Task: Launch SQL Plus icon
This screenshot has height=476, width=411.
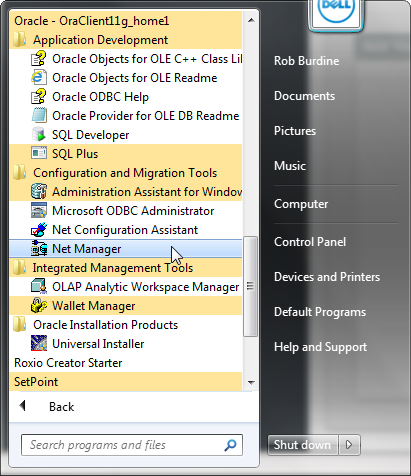Action: [x=39, y=154]
